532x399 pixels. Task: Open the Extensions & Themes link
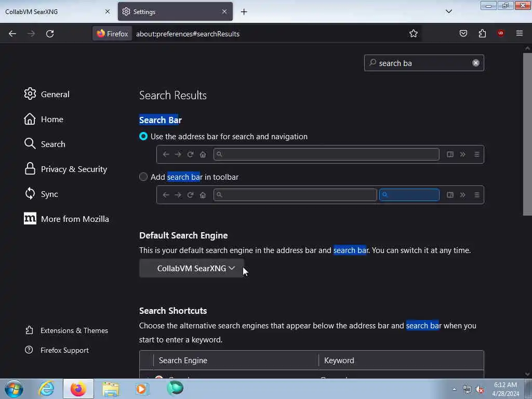point(66,330)
